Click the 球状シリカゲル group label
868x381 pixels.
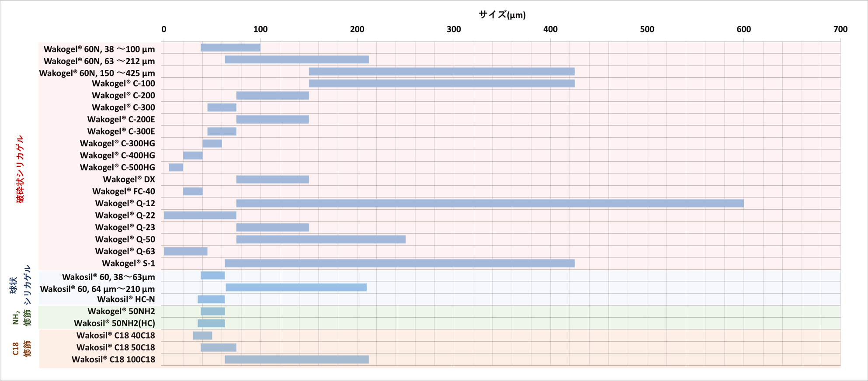(20, 285)
